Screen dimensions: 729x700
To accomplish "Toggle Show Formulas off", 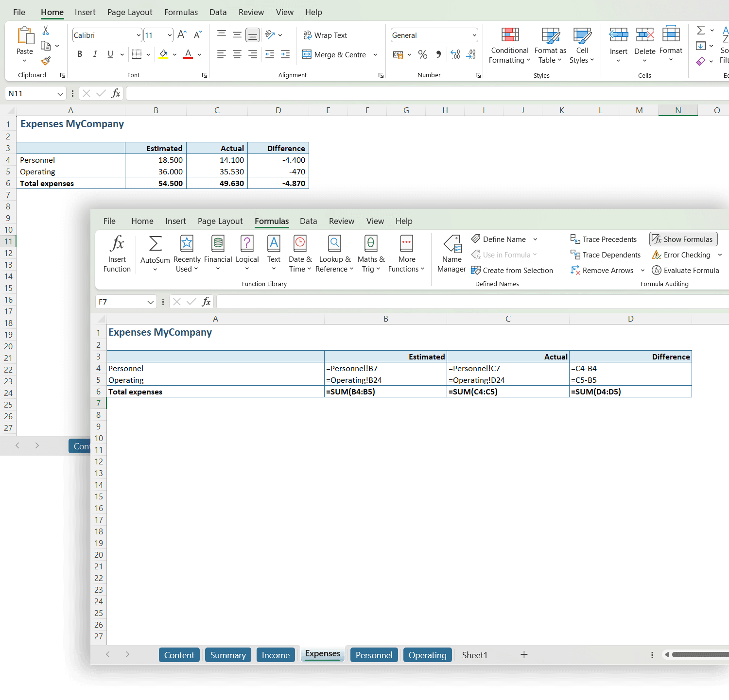I will (683, 239).
